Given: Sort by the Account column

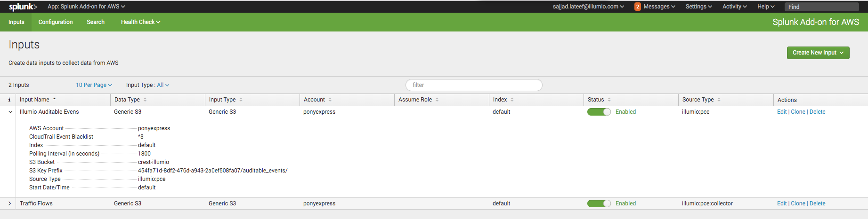Looking at the screenshot, I should (x=317, y=100).
